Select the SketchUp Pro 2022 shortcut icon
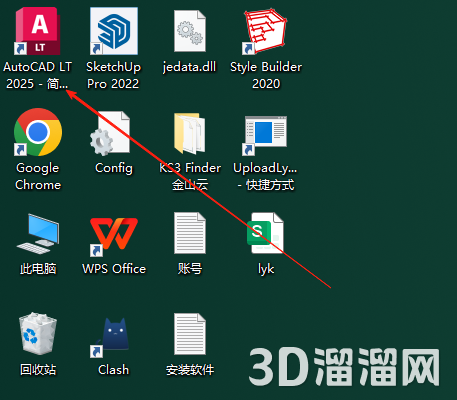The image size is (457, 400). coord(114,31)
